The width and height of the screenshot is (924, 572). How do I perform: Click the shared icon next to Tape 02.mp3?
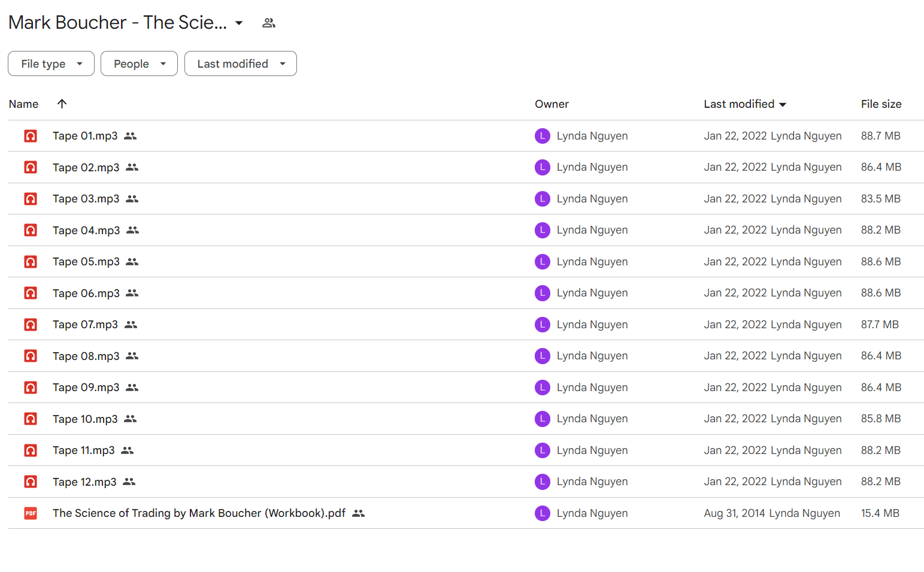pyautogui.click(x=132, y=167)
